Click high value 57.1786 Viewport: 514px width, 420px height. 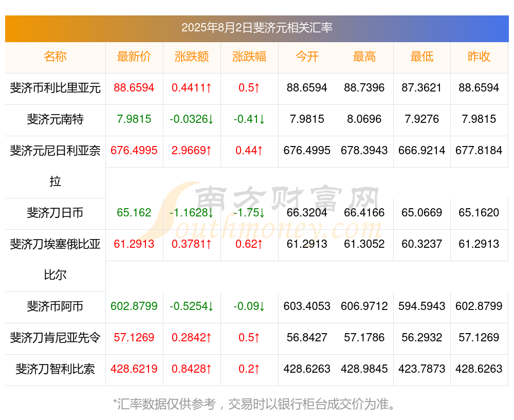pos(364,337)
